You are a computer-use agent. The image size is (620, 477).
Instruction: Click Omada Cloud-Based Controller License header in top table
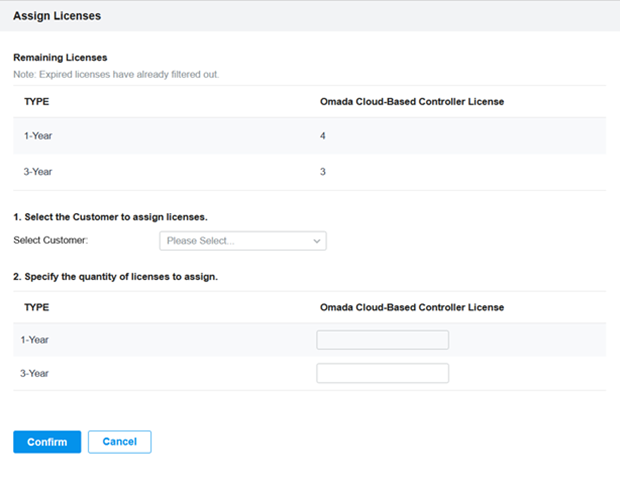pyautogui.click(x=412, y=102)
